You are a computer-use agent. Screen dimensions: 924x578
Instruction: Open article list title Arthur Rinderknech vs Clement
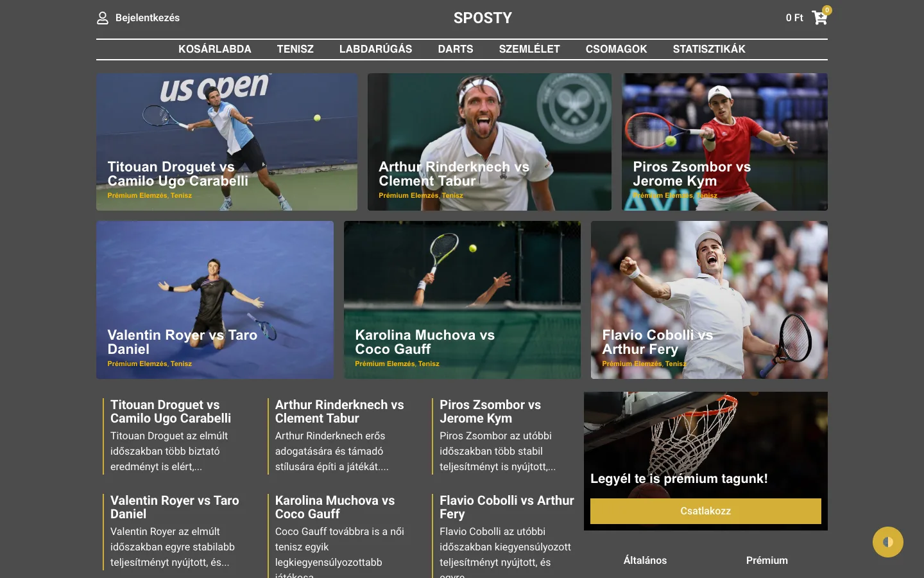point(339,412)
